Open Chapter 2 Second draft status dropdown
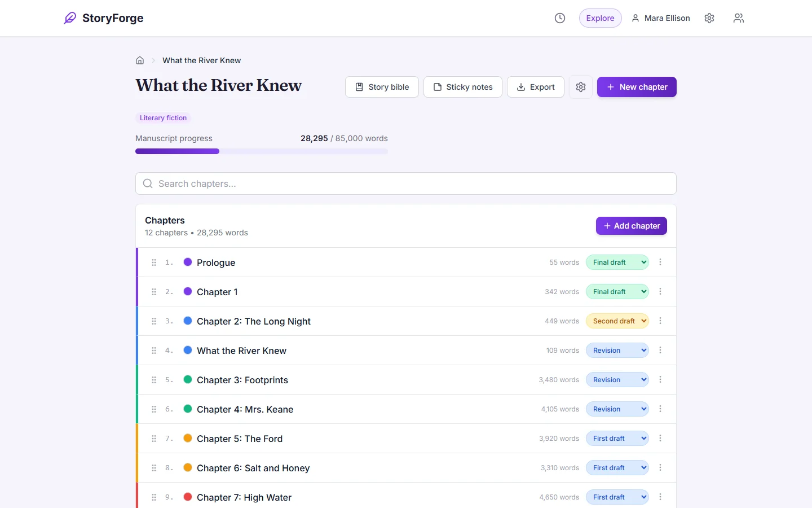Screen dimensions: 812x508 pyautogui.click(x=617, y=321)
